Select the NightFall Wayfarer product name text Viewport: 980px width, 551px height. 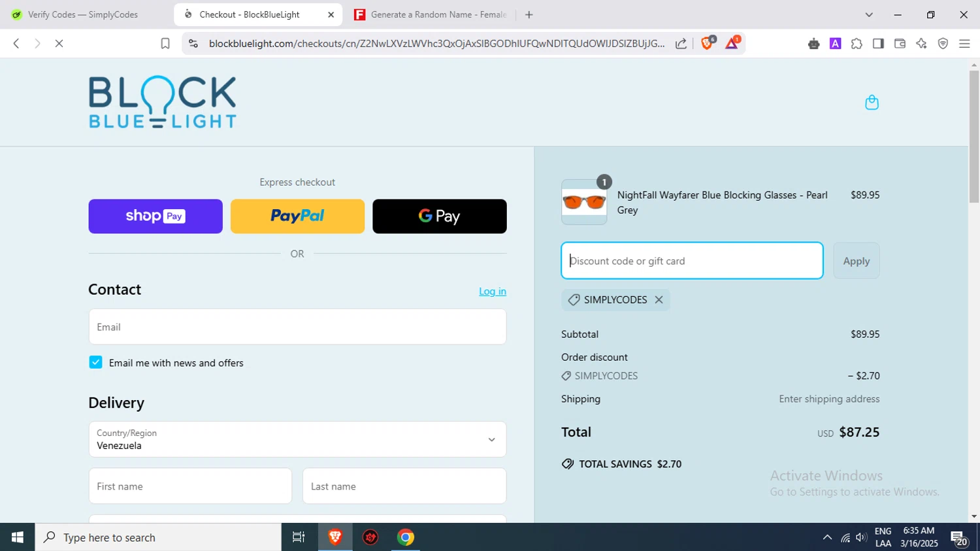(x=723, y=203)
